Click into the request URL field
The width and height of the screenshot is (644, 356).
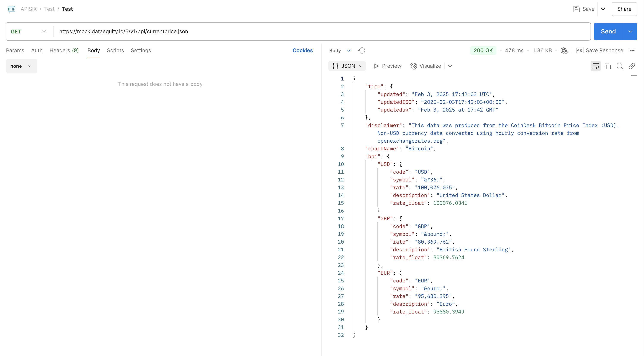(322, 32)
